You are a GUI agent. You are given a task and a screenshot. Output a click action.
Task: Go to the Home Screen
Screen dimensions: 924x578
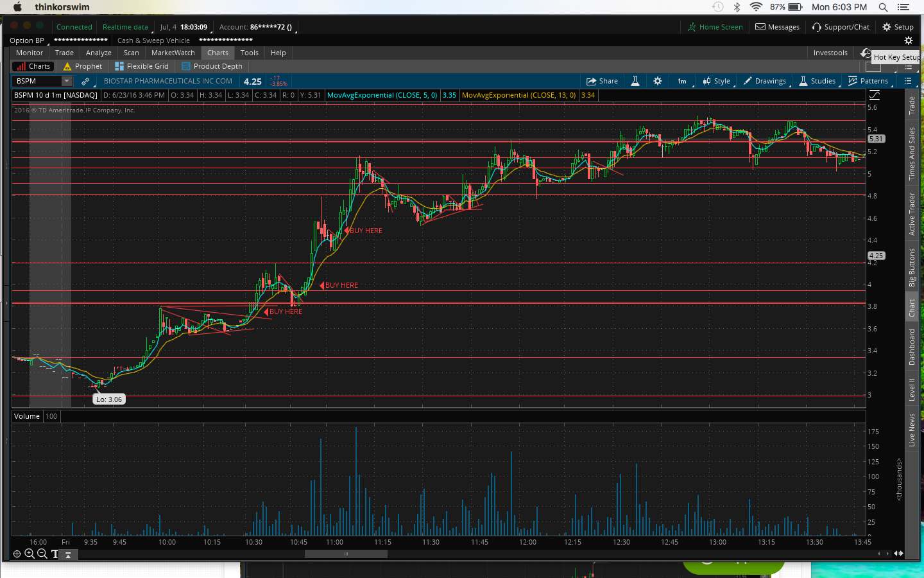(x=715, y=27)
